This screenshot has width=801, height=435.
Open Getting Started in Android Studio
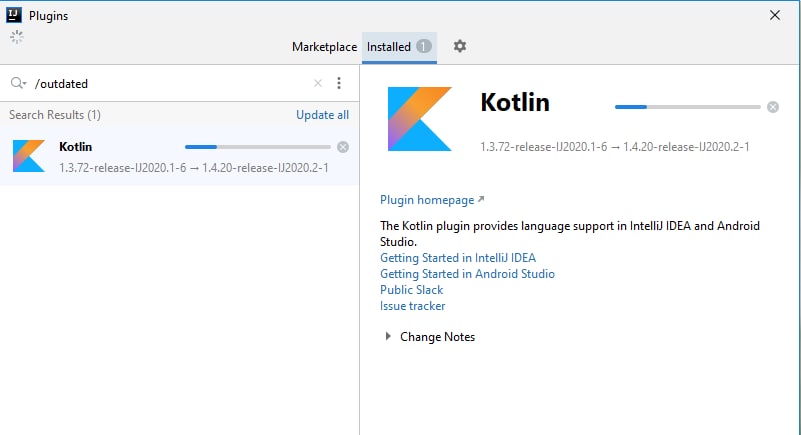tap(467, 274)
